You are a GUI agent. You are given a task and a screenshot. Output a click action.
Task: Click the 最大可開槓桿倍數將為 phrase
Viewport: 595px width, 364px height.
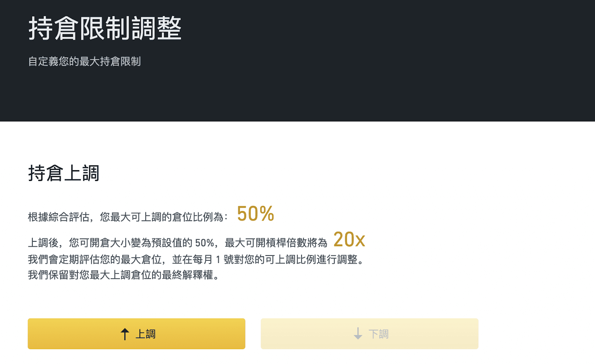(x=276, y=243)
